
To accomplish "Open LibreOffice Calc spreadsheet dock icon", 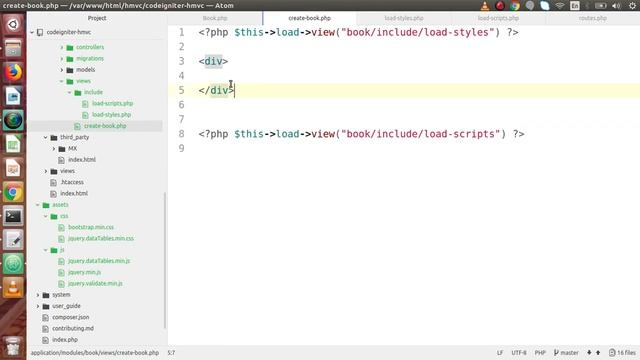I will coord(13,144).
